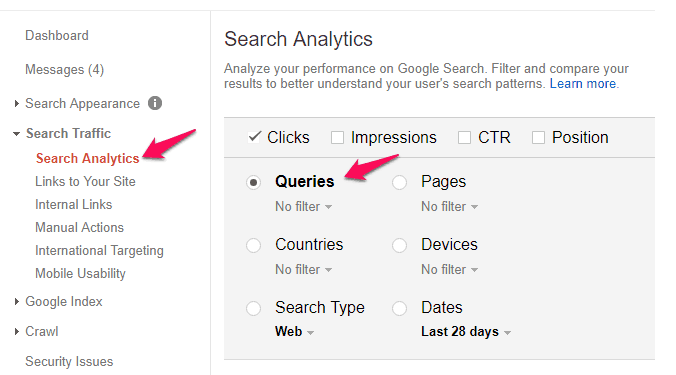676x375 pixels.
Task: Uncheck the Clicks checkbox
Action: click(x=254, y=137)
